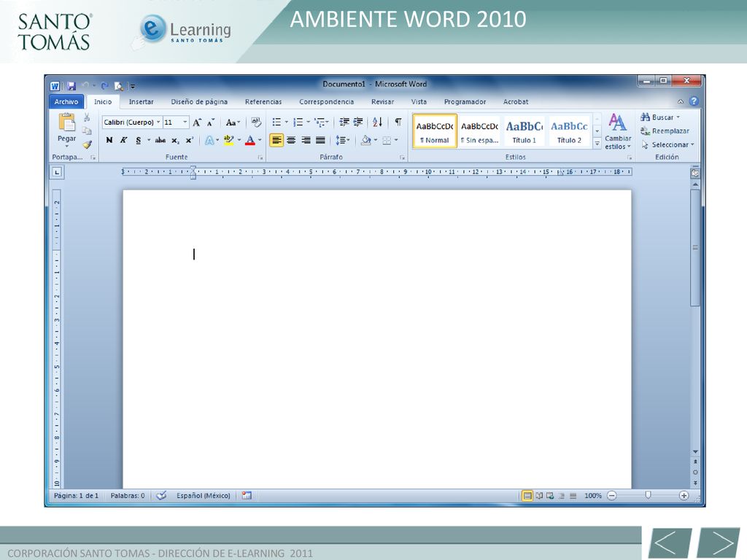Click the Print Preview icon in quick access toolbar
747x560 pixels.
(119, 86)
